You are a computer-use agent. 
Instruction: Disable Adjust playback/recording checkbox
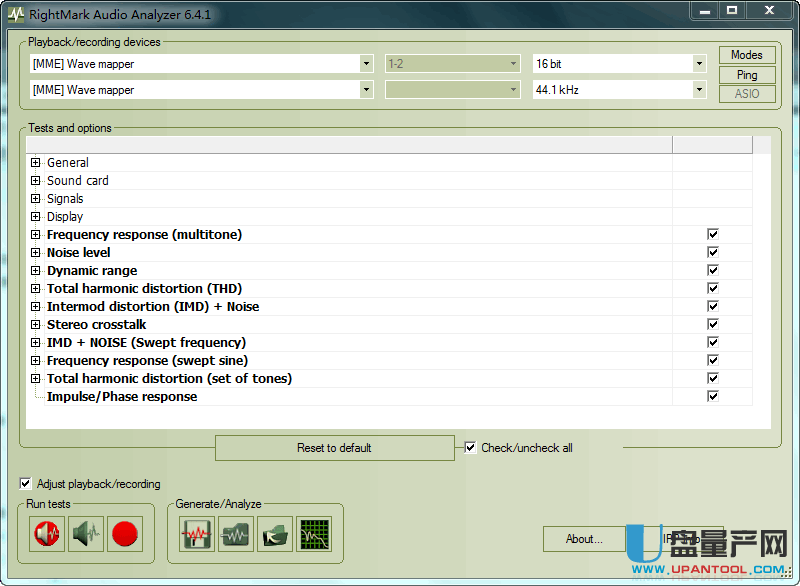[26, 484]
